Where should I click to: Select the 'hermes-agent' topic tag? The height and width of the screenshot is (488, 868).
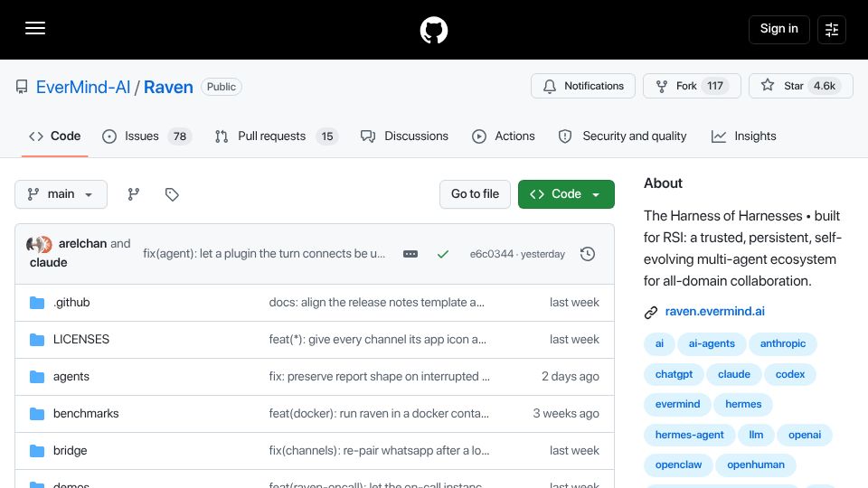689,435
